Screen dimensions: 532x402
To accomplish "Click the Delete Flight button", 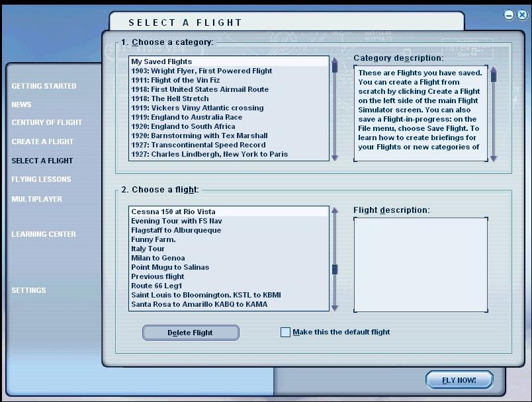I will tap(191, 333).
